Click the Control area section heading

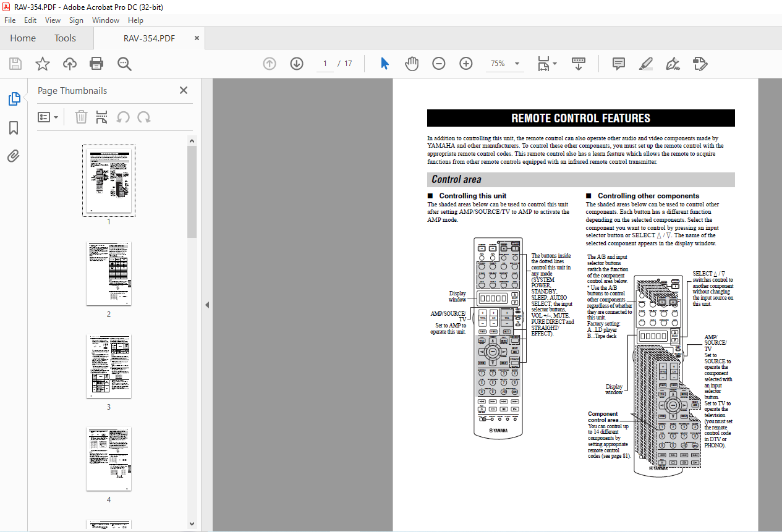pyautogui.click(x=456, y=180)
